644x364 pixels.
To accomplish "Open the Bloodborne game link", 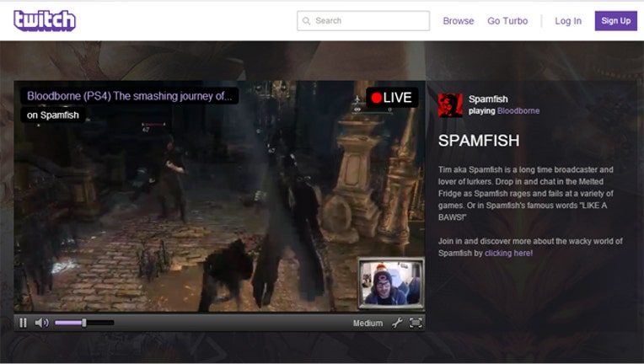I will [518, 110].
